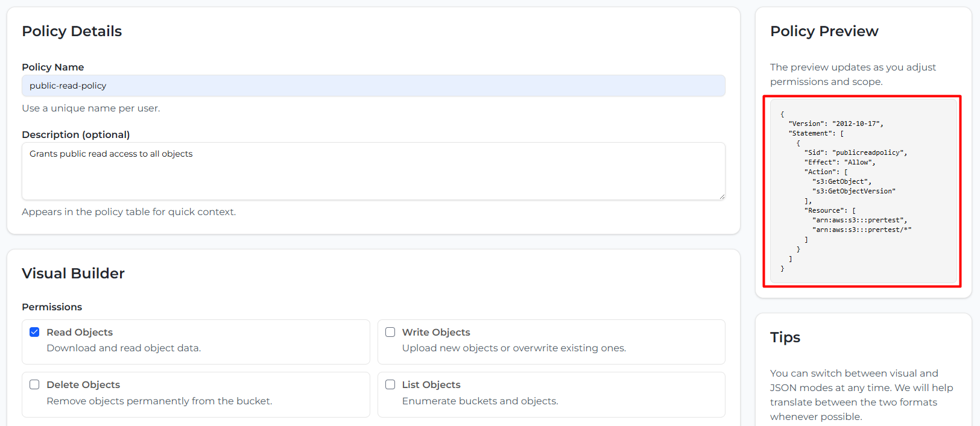Click "Enumerate buckets and objects" description
The image size is (980, 426).
click(x=480, y=401)
